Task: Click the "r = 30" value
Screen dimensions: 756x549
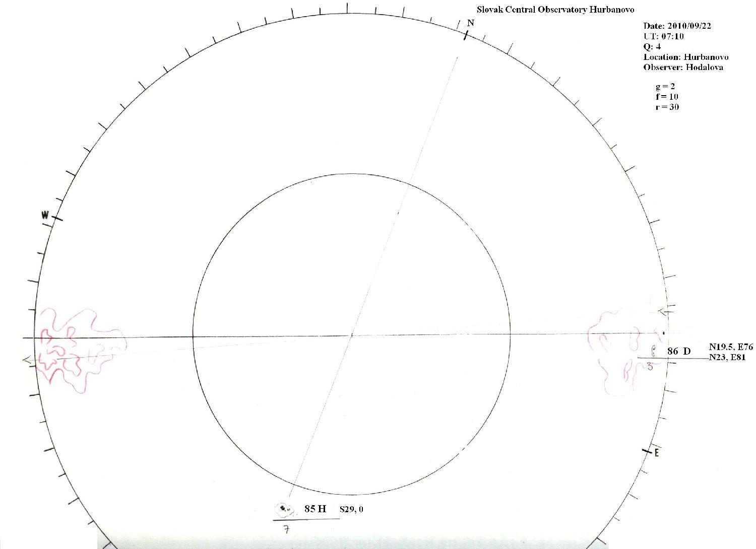Action: 667,107
